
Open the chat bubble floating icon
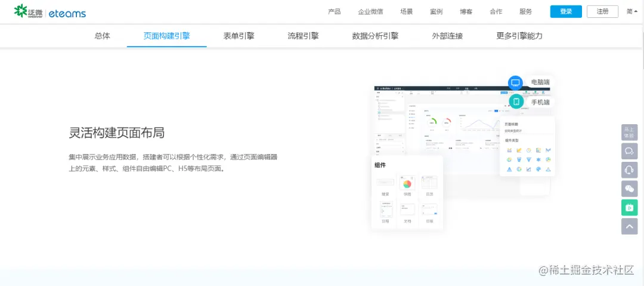coord(629,151)
